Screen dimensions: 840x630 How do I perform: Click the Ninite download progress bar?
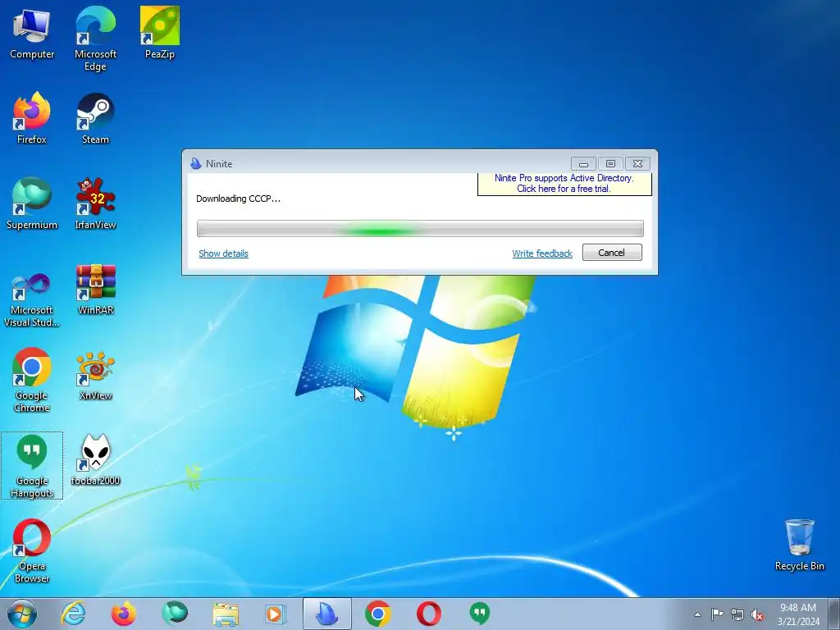(420, 228)
